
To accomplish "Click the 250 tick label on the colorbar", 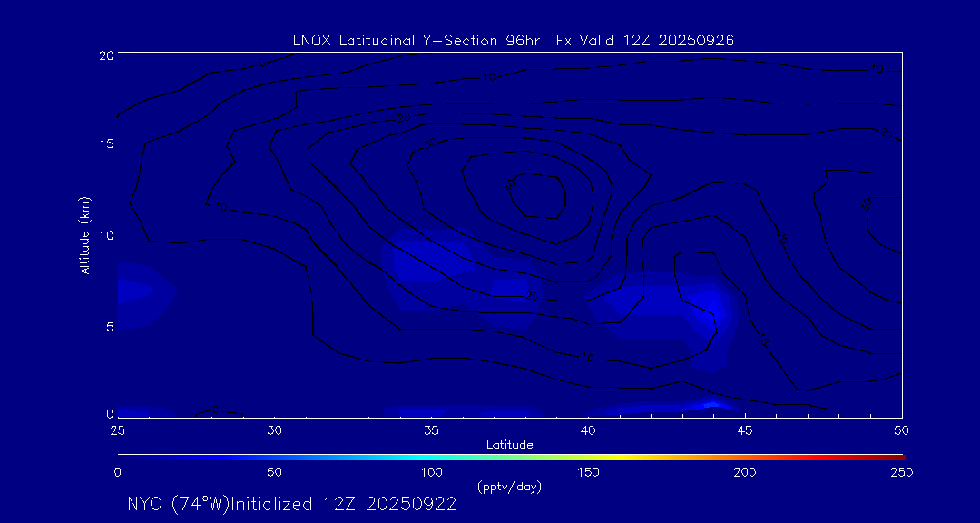I will (x=901, y=472).
